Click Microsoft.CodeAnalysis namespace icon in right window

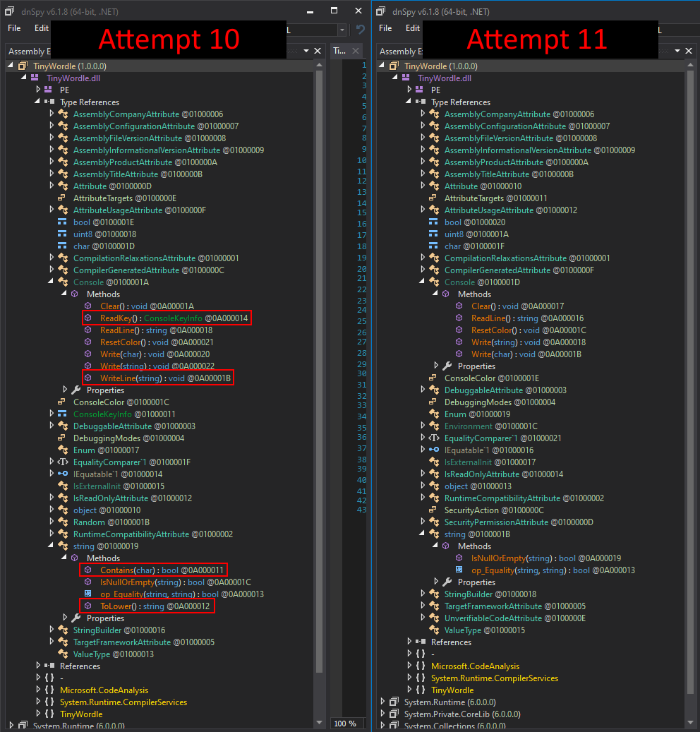(x=421, y=666)
